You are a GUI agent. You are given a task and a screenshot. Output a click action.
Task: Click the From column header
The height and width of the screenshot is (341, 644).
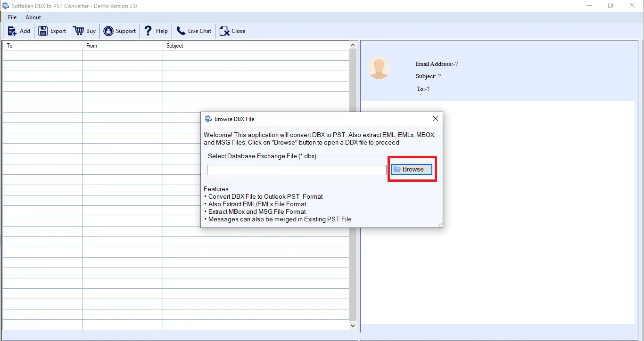click(x=123, y=46)
